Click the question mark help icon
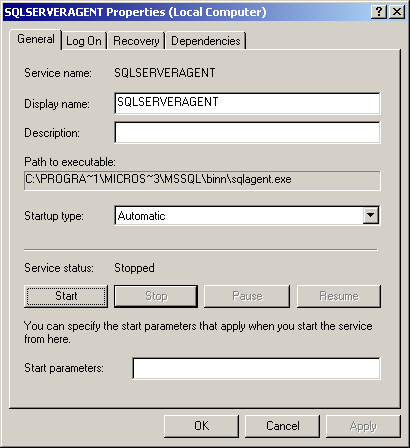Viewport: 410px width, 448px height. point(379,12)
